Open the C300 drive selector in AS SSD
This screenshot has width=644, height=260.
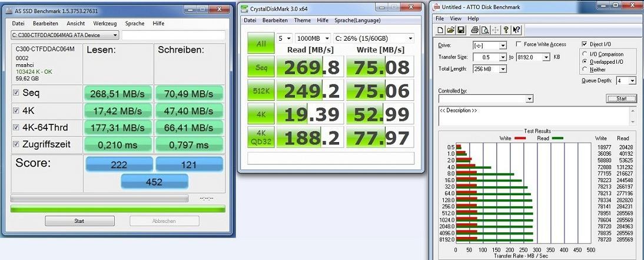65,35
